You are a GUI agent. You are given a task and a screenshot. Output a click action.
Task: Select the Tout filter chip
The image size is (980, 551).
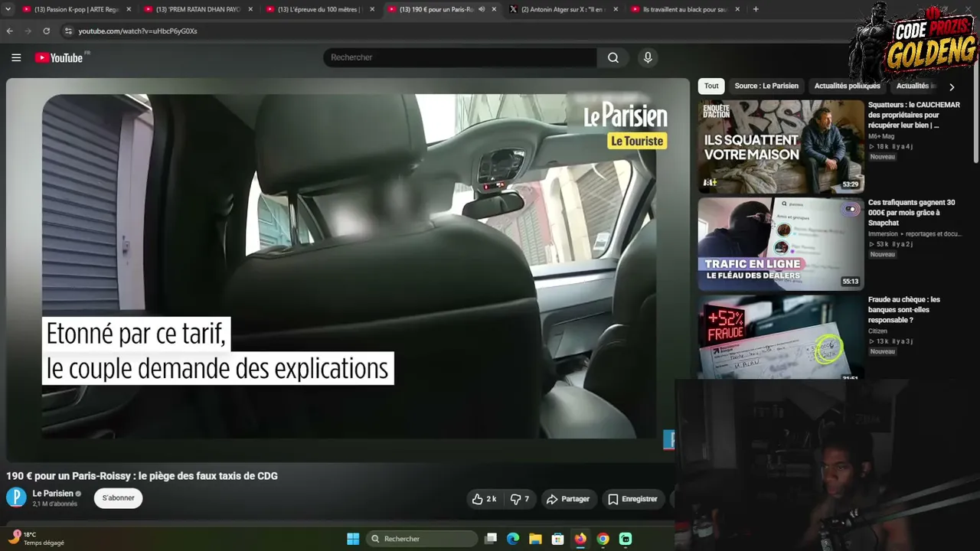pyautogui.click(x=711, y=86)
